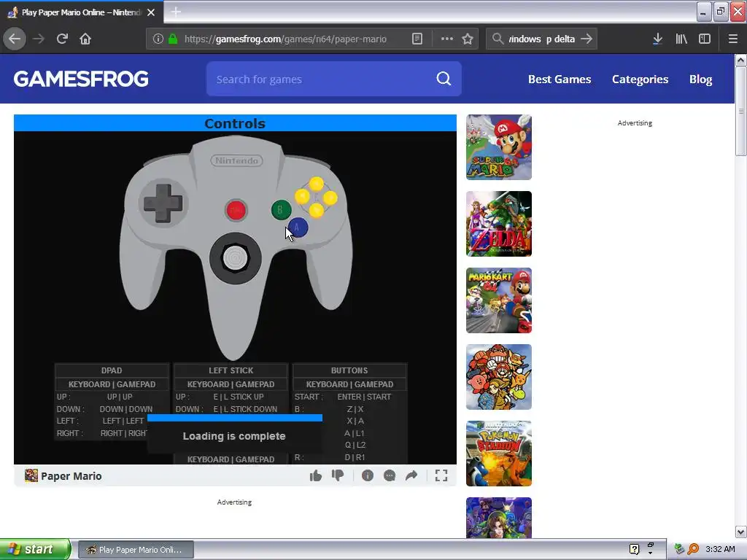Click the Controls panel heading
Screen dimensions: 747x560
click(235, 123)
